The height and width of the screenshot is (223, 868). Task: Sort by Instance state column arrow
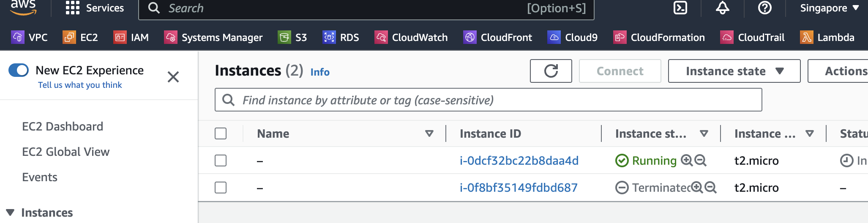[704, 133]
